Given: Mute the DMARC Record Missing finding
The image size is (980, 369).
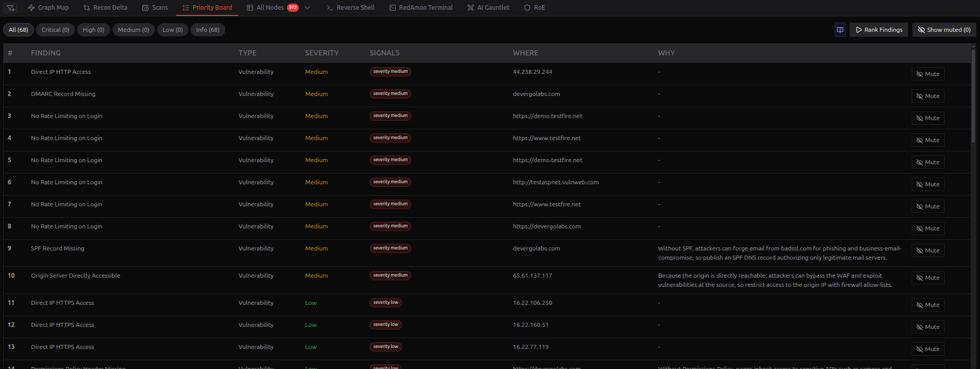Looking at the screenshot, I should [x=928, y=96].
